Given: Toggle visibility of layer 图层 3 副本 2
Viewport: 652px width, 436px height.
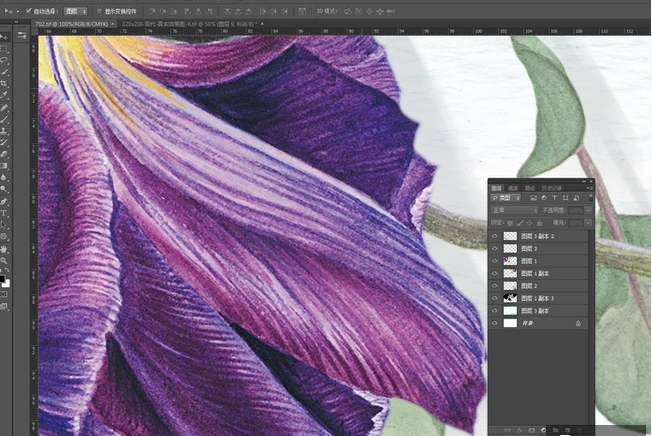Looking at the screenshot, I should tap(494, 236).
